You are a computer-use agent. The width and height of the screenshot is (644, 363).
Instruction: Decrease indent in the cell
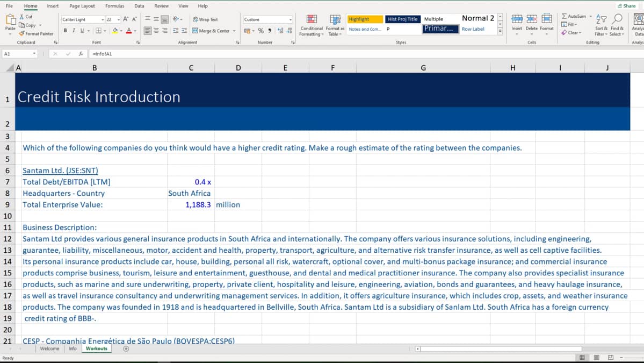point(176,31)
